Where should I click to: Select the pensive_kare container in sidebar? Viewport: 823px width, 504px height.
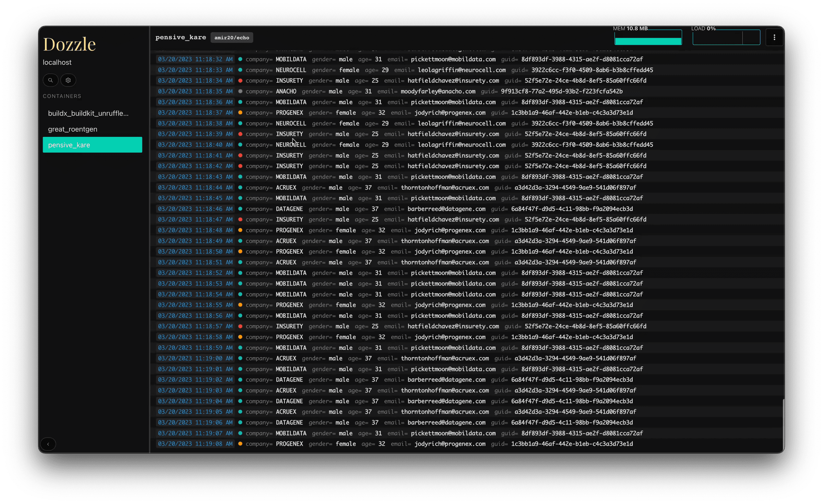(92, 145)
